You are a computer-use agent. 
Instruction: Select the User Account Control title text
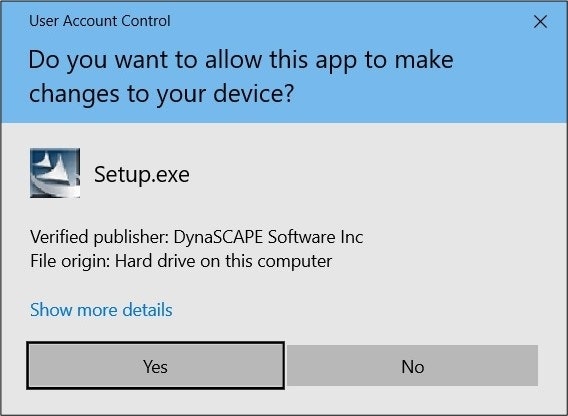100,21
